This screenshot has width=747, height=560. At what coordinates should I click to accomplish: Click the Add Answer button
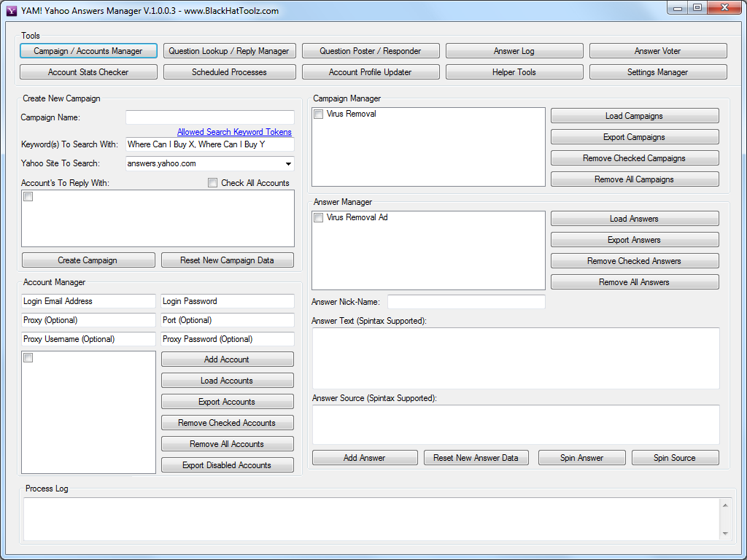pos(365,458)
